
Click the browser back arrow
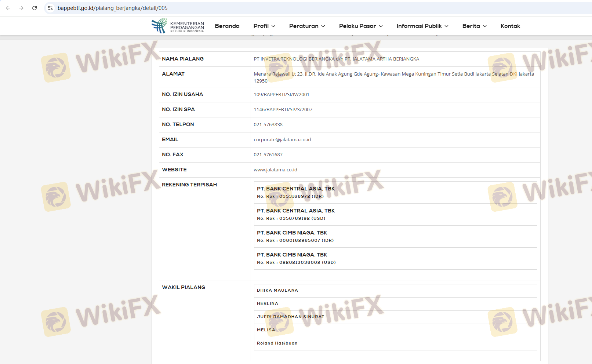pos(8,8)
